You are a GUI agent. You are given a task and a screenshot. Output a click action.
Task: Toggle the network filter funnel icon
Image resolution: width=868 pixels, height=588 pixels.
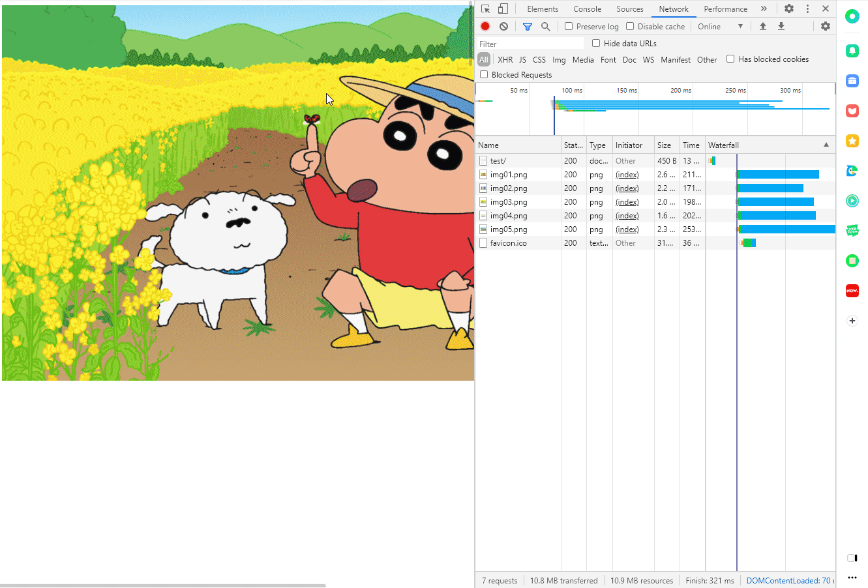click(528, 26)
